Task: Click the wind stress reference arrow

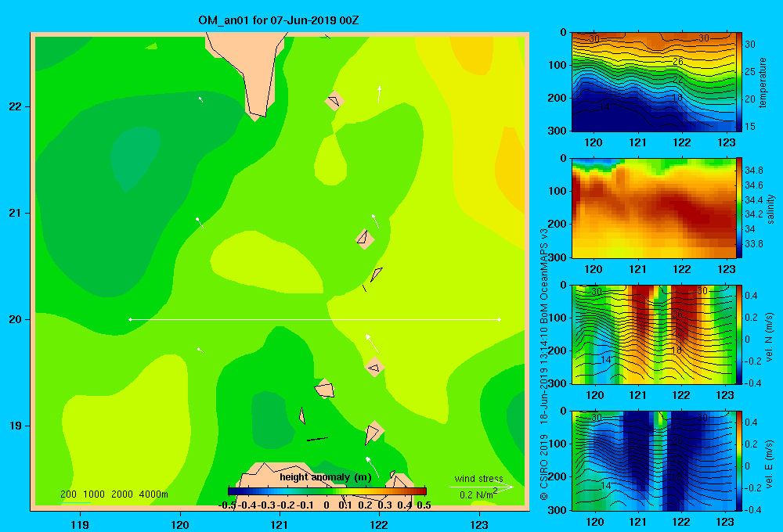Action: tap(481, 487)
